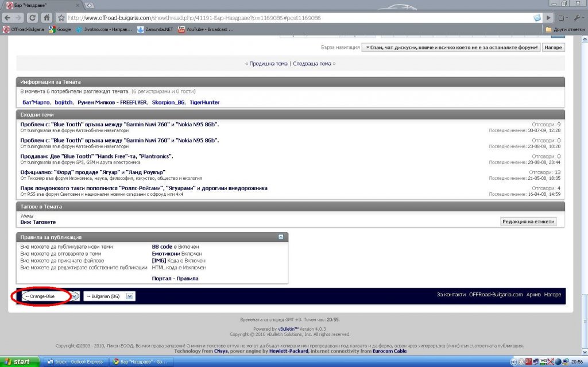588x367 pixels.
Task: Open the Chrome page menu icon
Action: point(563,18)
